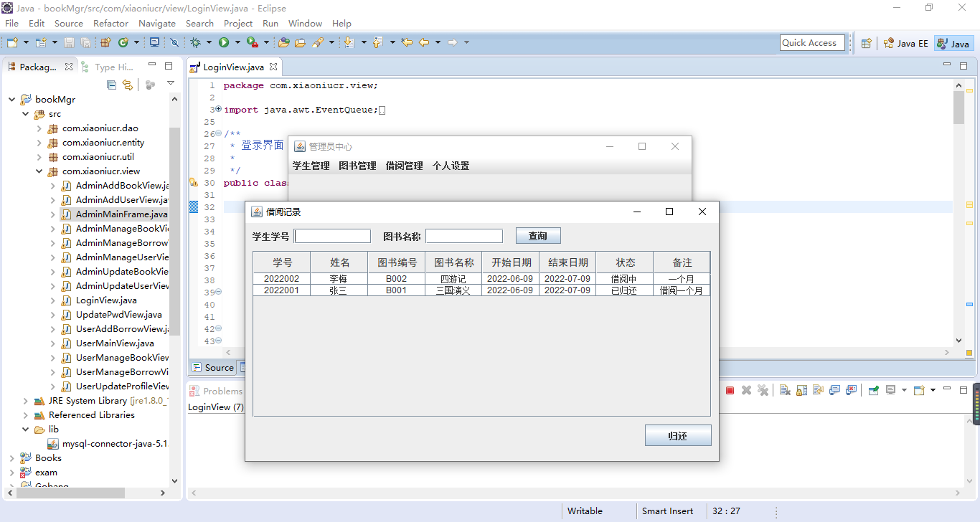Click the green Run button in toolbar
Screen dimensions: 980x522
coord(224,42)
